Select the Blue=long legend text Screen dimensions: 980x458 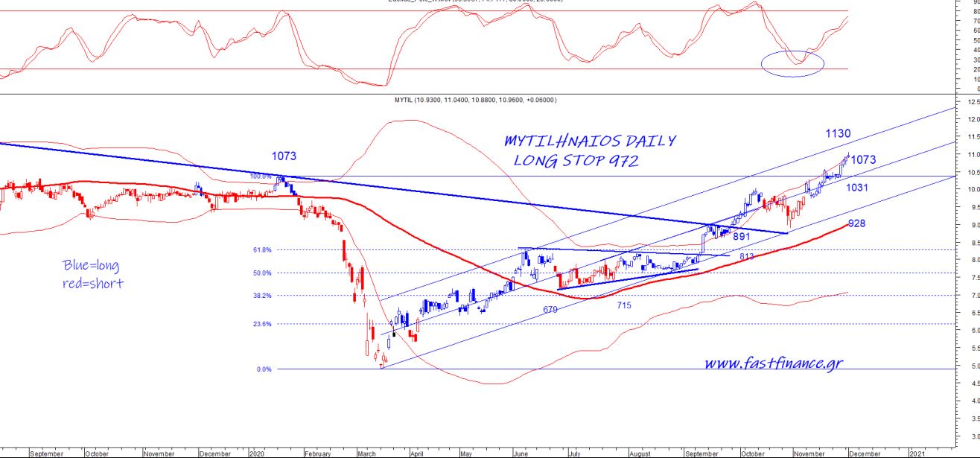tap(91, 266)
